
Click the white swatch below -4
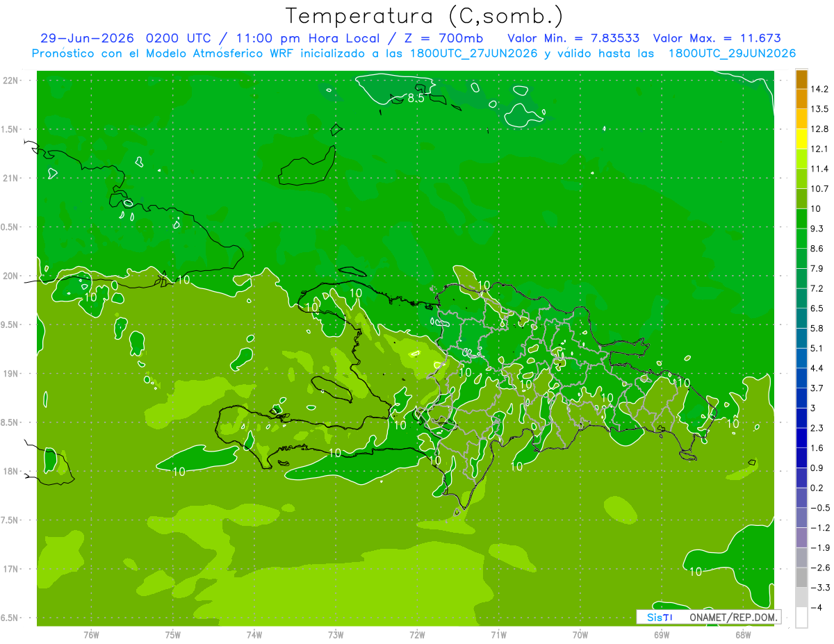(801, 617)
